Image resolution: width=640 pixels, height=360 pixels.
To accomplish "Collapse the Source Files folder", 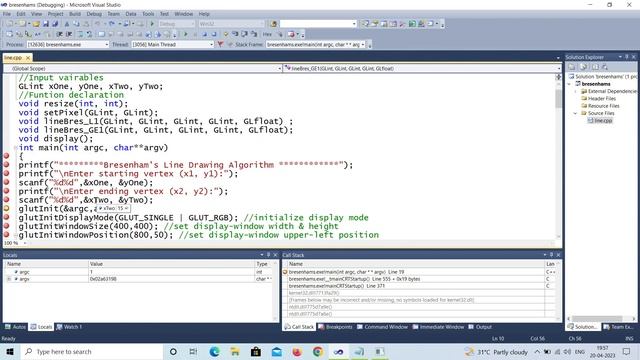I will pos(576,113).
